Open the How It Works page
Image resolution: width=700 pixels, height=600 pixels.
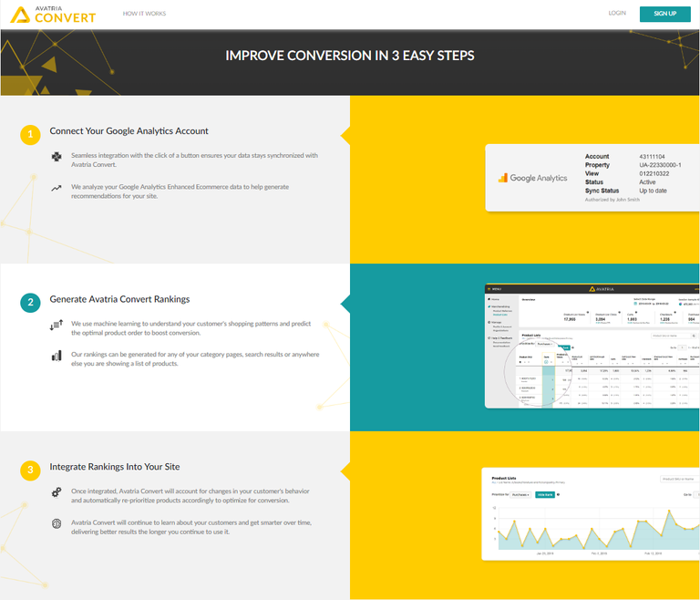pos(144,14)
